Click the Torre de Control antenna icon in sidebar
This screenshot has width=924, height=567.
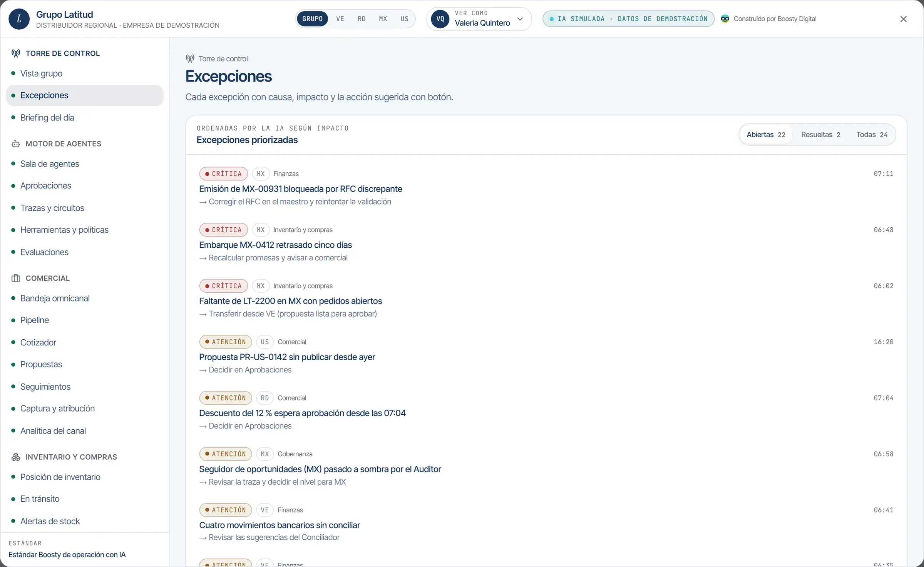pos(16,53)
